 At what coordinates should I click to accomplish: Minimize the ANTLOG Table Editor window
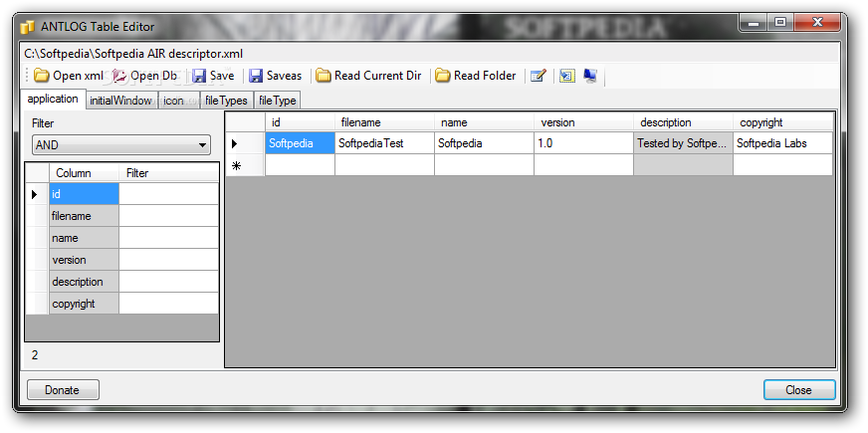point(754,23)
